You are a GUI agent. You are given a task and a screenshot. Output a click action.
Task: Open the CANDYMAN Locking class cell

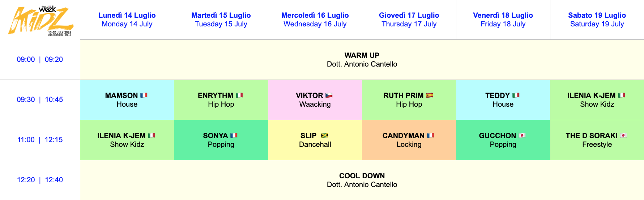[x=409, y=140]
